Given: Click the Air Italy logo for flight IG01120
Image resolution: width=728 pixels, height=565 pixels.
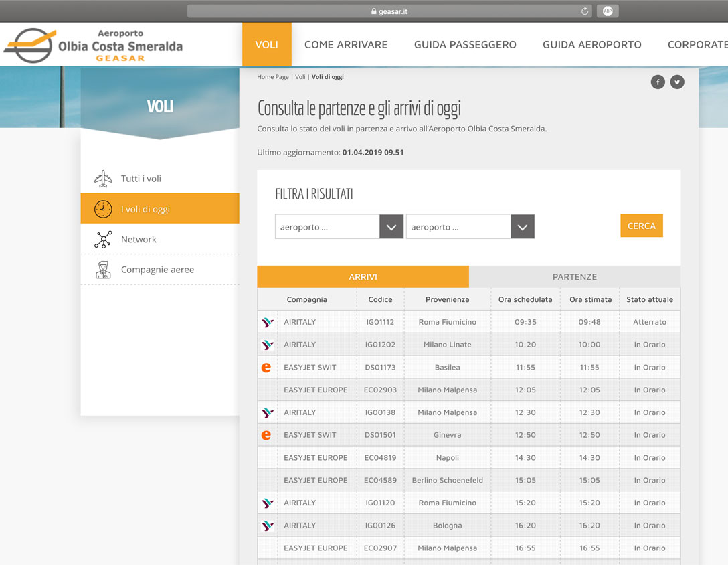Looking at the screenshot, I should (x=268, y=503).
